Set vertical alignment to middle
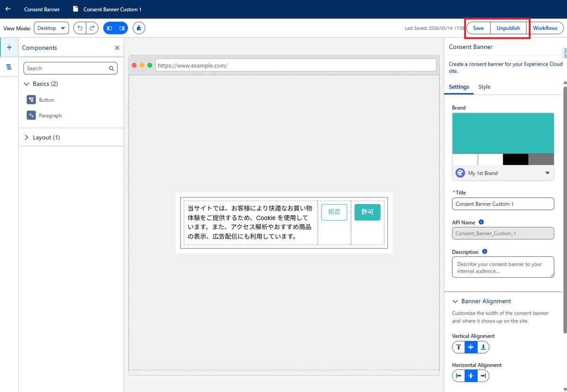The image size is (567, 392). [471, 347]
